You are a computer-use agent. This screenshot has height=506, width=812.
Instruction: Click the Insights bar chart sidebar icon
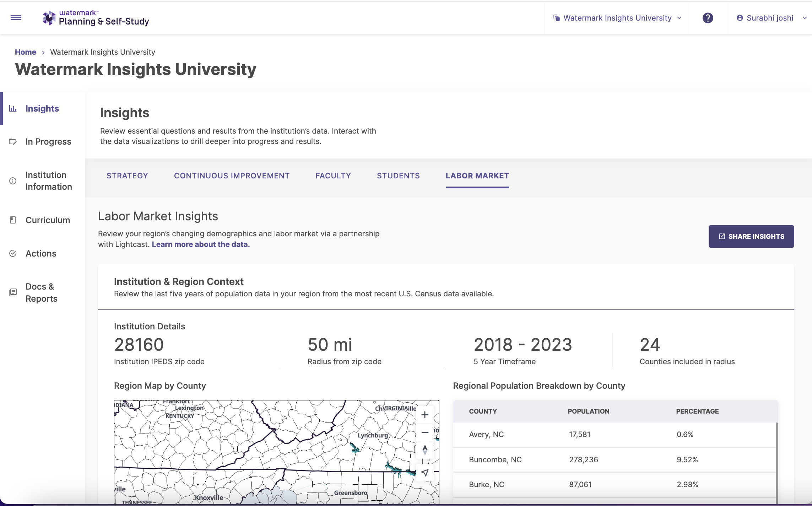[13, 109]
